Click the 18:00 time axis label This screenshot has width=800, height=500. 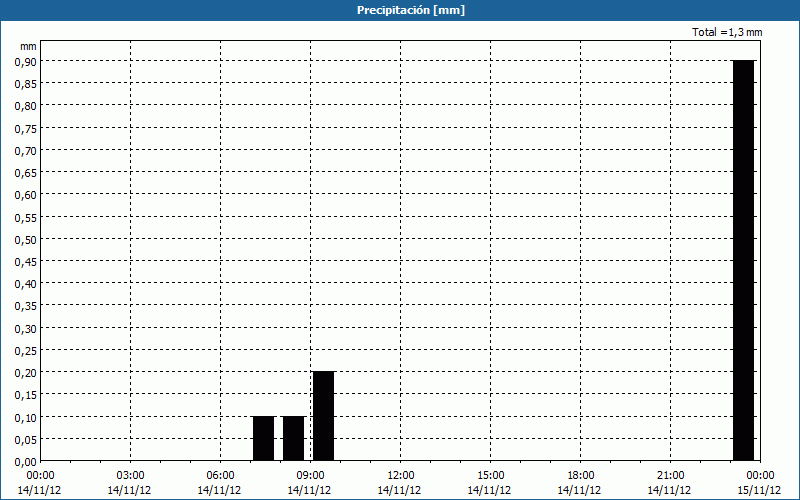(x=580, y=475)
